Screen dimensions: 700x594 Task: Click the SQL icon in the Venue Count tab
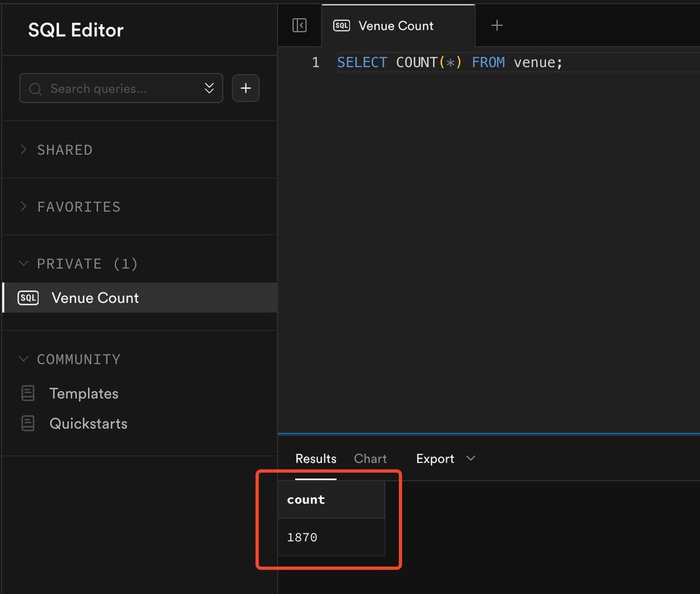click(x=341, y=26)
